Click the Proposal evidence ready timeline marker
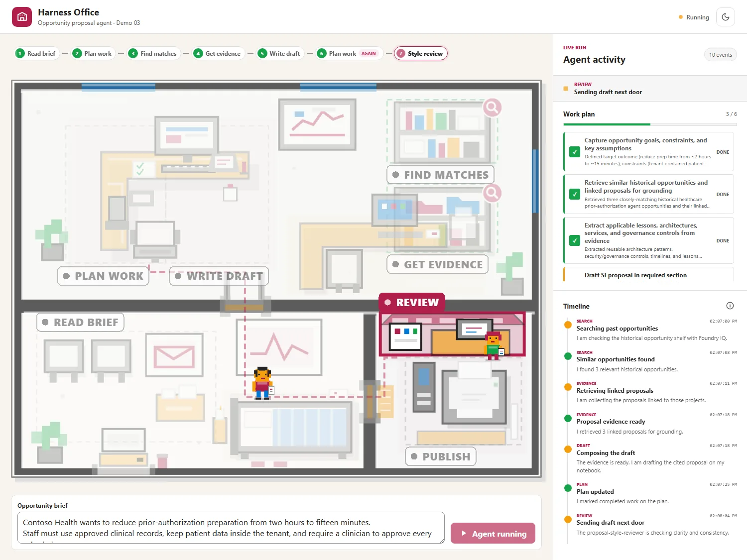The width and height of the screenshot is (747, 560). point(568,418)
